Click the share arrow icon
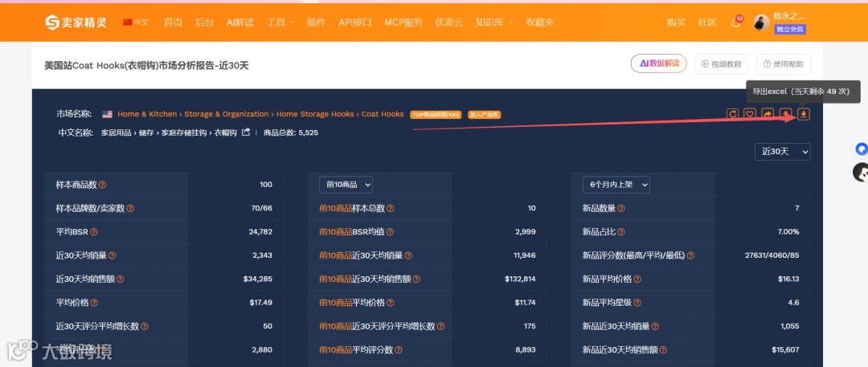The height and width of the screenshot is (367, 868). 768,114
